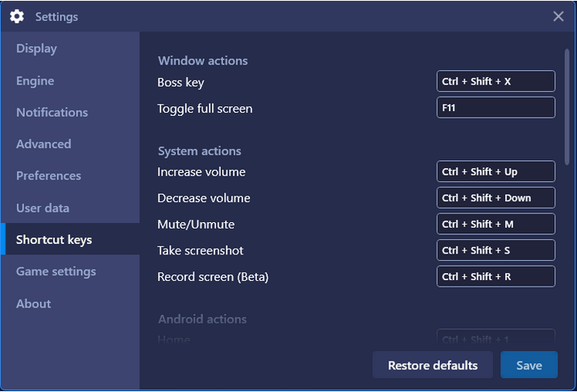
Task: Edit the Take screenshot shortcut field
Action: (x=496, y=250)
